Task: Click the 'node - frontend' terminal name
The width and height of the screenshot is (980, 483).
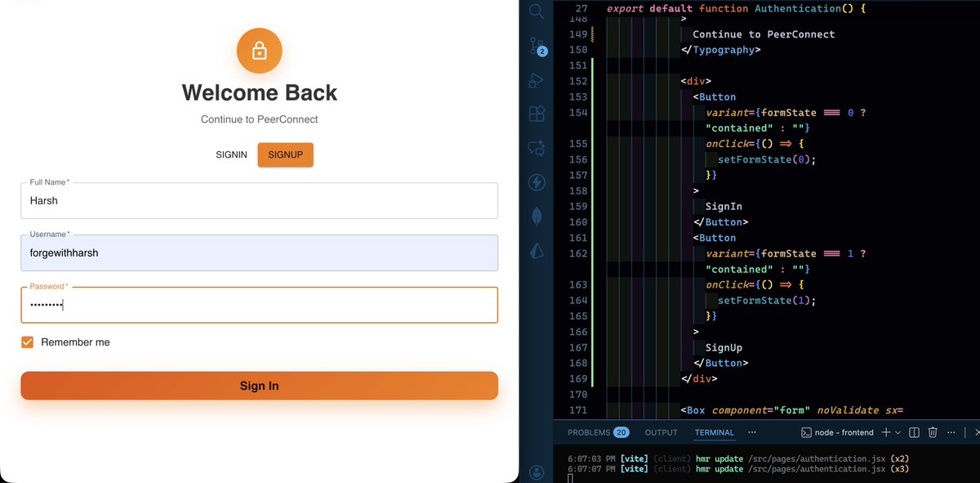Action: click(x=844, y=432)
